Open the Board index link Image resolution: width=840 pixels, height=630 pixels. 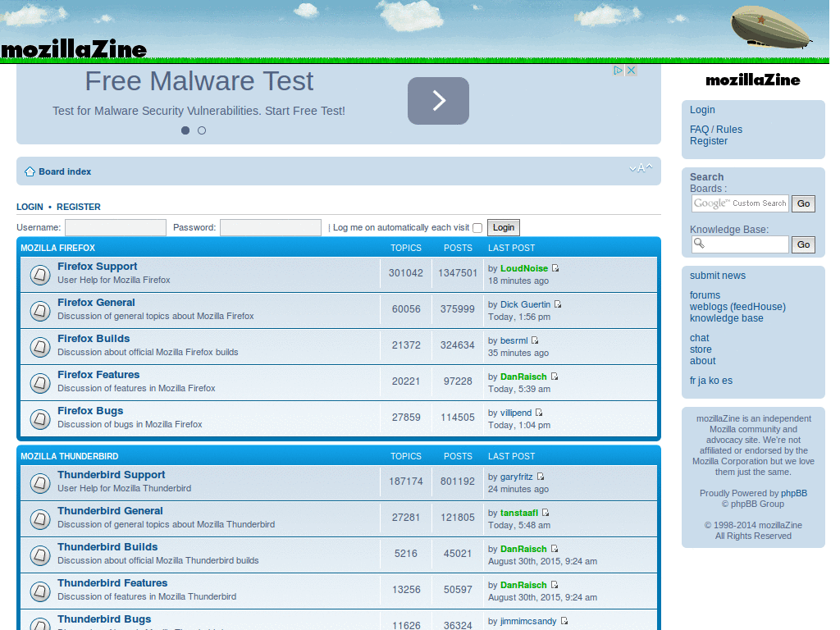(x=65, y=171)
